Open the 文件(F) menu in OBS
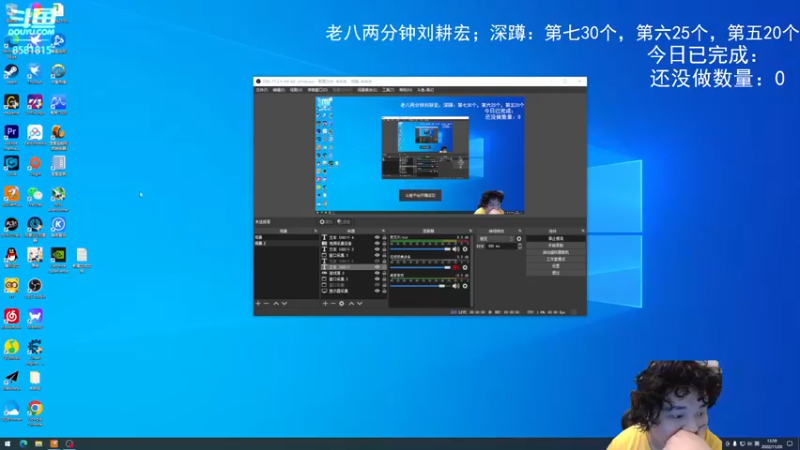The height and width of the screenshot is (450, 800). (x=261, y=90)
